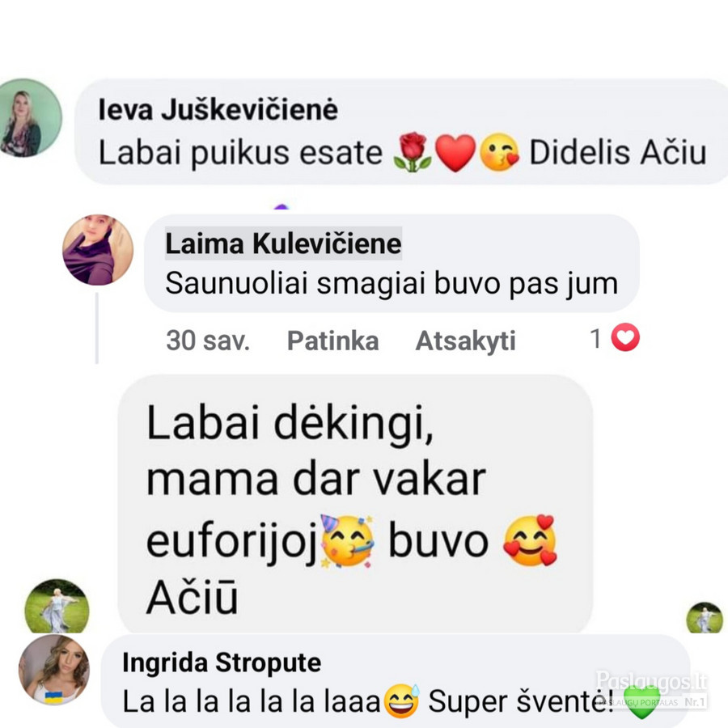Click the reaction count number 1
728x728 pixels.
click(595, 338)
